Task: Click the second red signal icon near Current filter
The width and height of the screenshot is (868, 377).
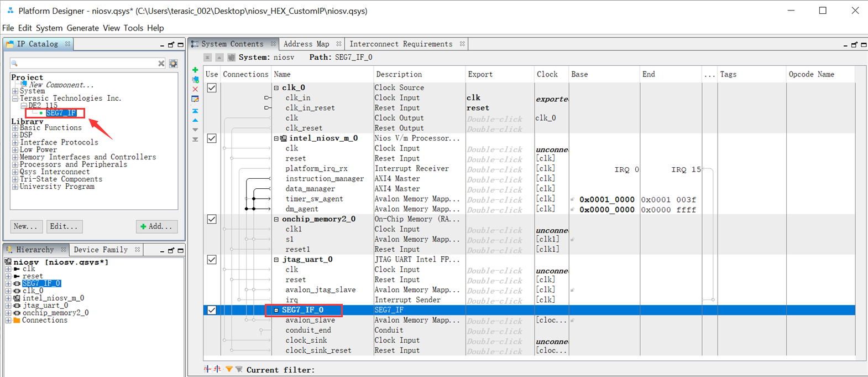Action: pyautogui.click(x=217, y=369)
